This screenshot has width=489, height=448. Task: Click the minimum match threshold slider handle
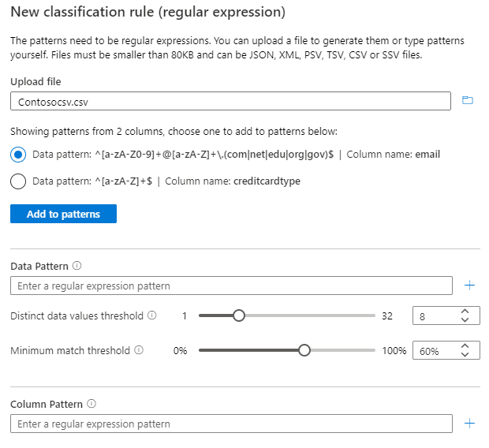tap(304, 350)
